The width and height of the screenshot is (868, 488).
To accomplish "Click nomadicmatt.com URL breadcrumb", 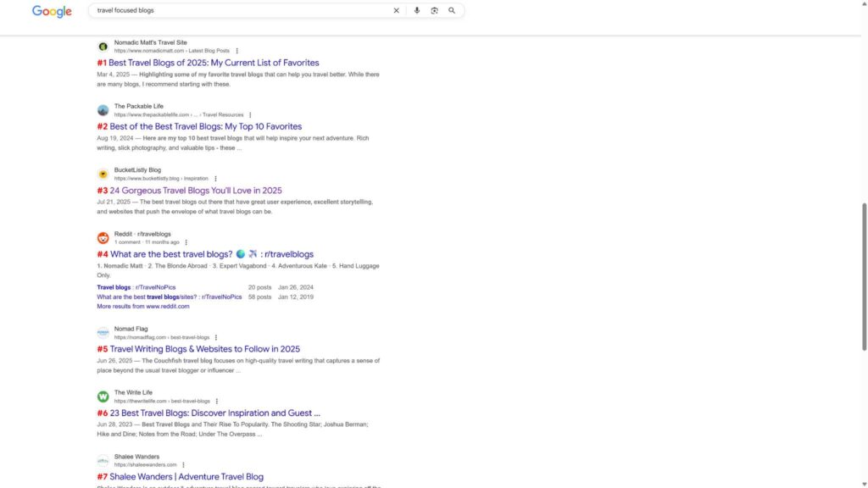I will point(171,51).
